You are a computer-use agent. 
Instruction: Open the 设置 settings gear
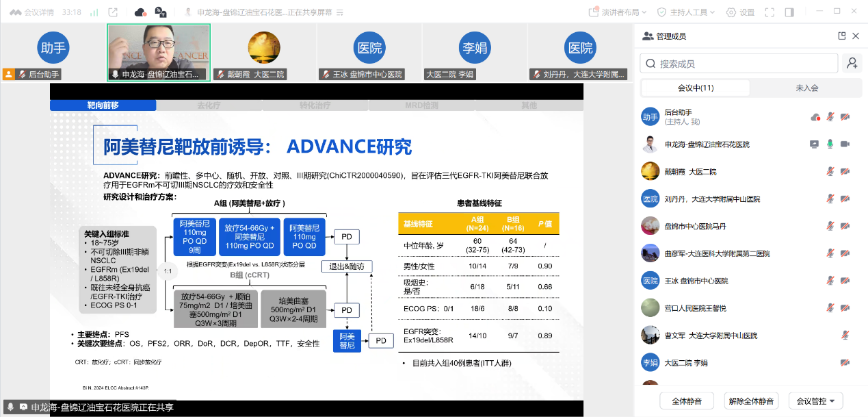coord(740,12)
